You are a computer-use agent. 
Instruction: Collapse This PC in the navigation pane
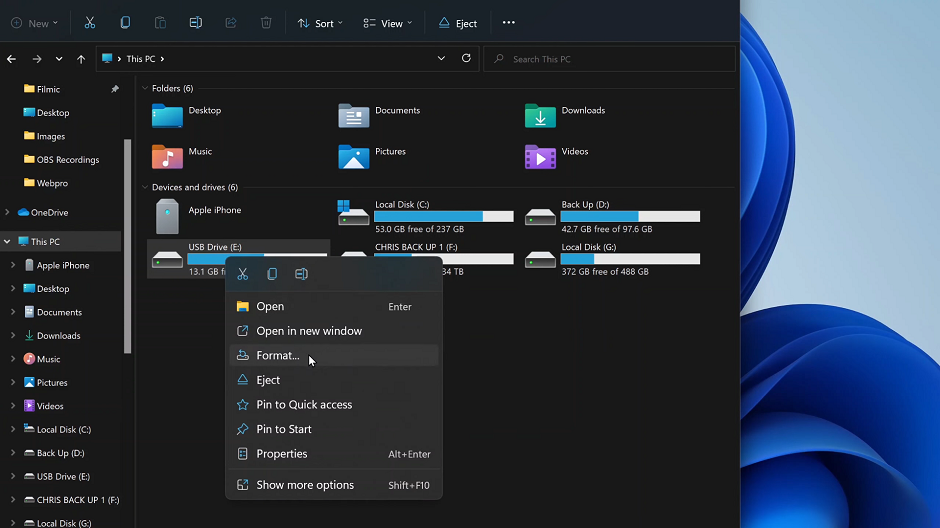(x=7, y=242)
